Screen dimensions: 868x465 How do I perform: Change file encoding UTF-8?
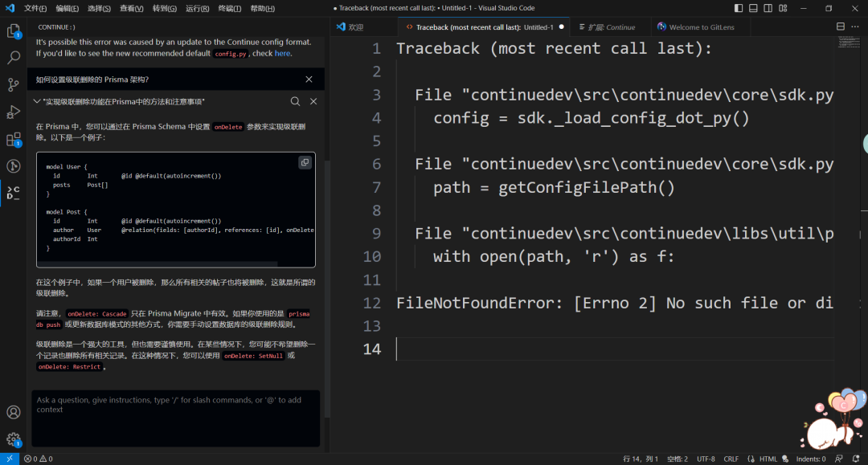click(x=706, y=459)
